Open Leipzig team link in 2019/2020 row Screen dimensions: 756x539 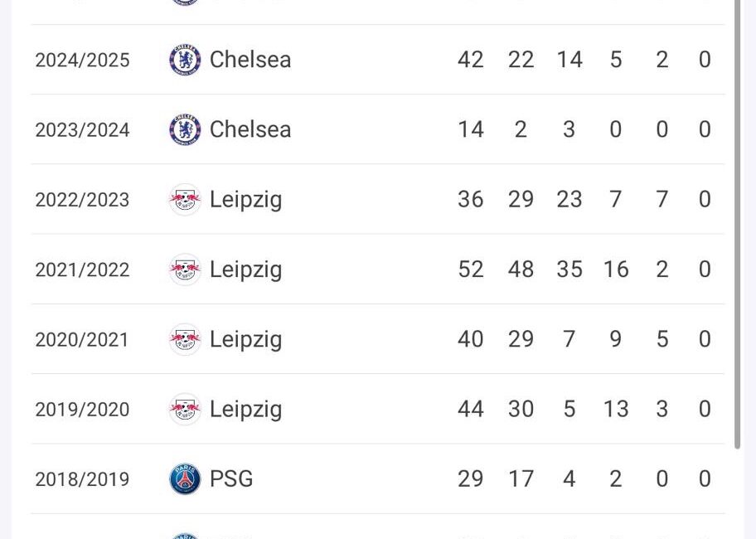pyautogui.click(x=246, y=410)
